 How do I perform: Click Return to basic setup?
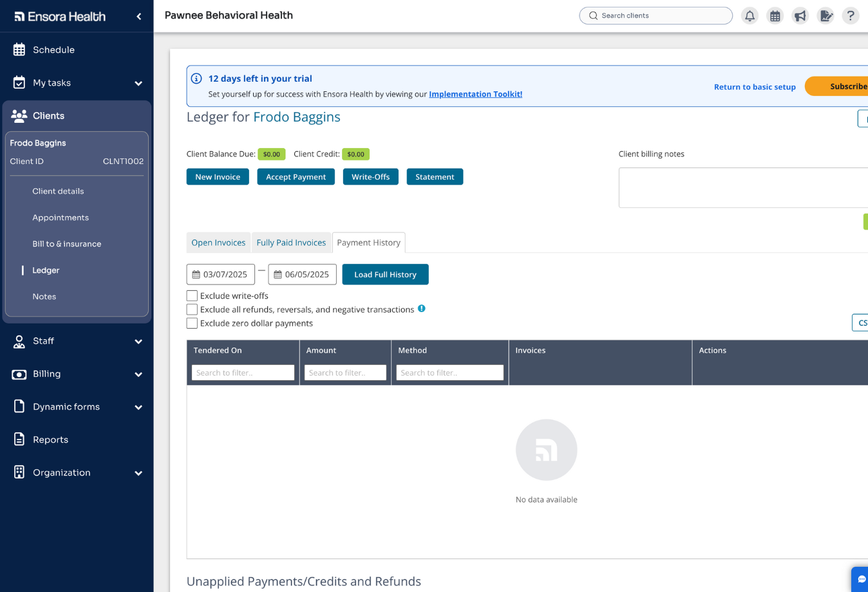coord(755,87)
